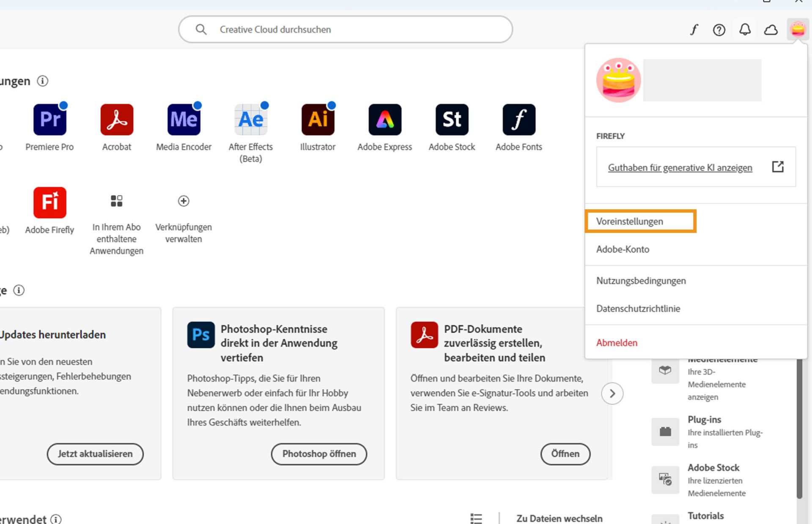Viewport: 812px width, 524px height.
Task: Choose Adobe-Konto menu entry
Action: (623, 249)
